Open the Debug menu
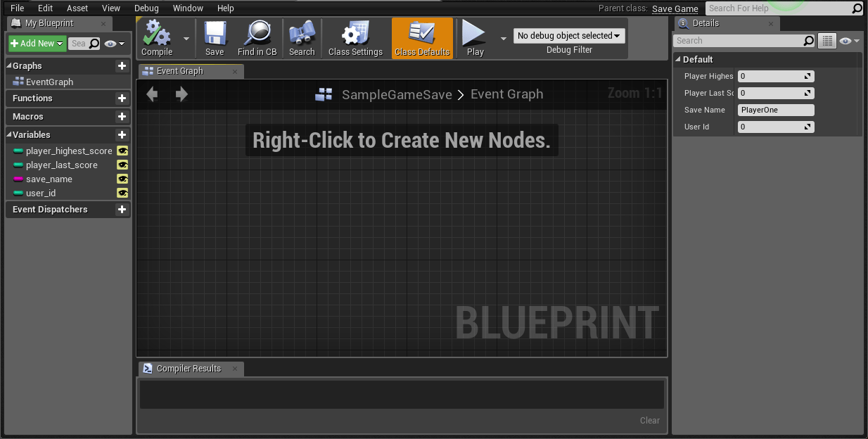The image size is (868, 439). point(146,8)
